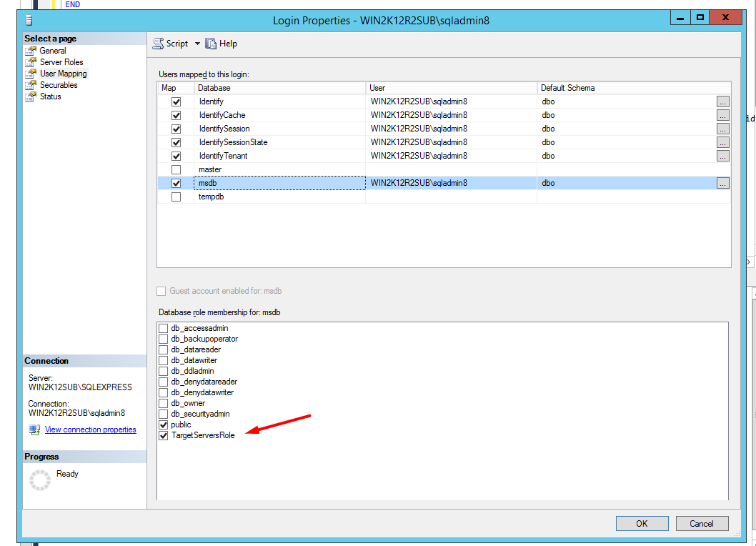
Task: Toggle the public role checkbox
Action: (x=164, y=425)
